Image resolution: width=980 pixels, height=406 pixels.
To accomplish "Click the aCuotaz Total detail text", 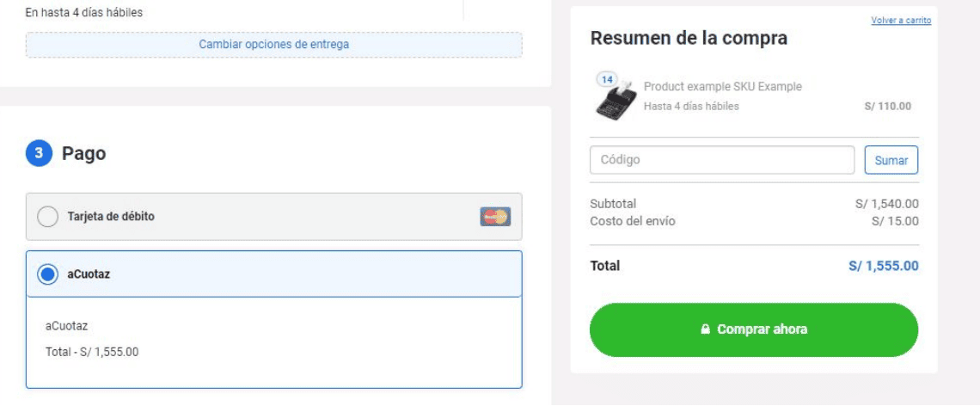I will [92, 351].
